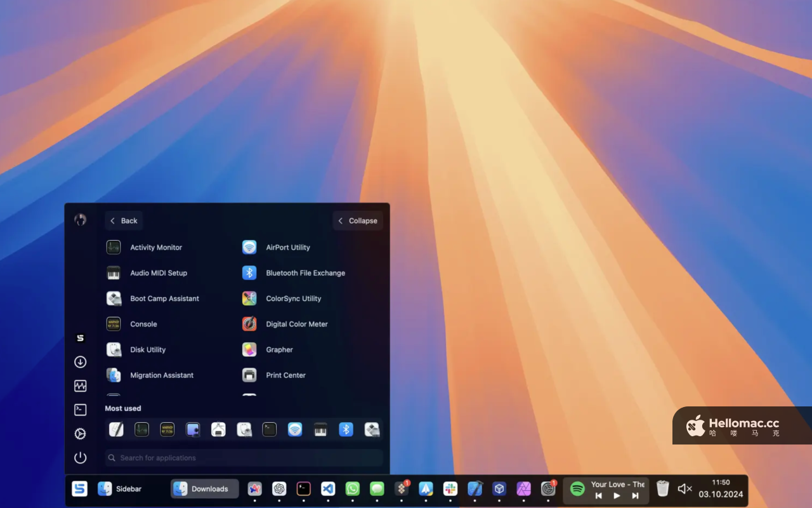
Task: Open the Finder Sidebar item in the dock
Action: [120, 489]
